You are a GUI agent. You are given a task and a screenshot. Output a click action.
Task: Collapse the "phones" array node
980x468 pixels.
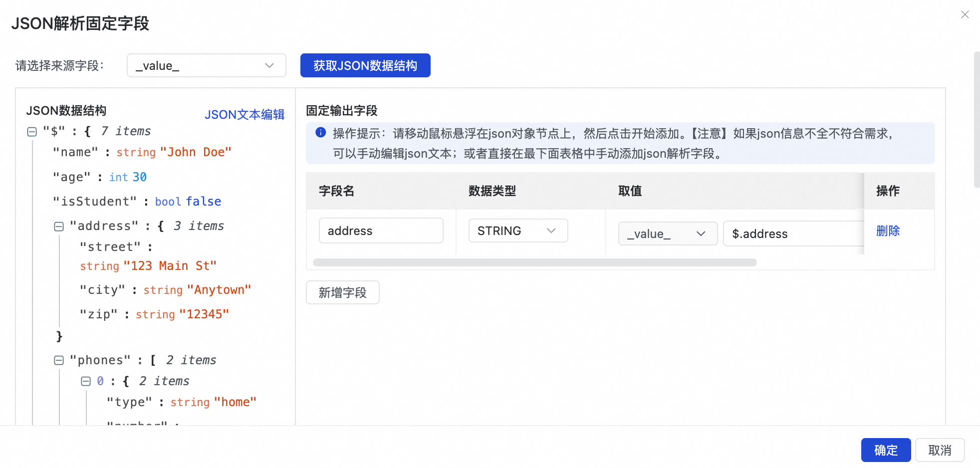[x=59, y=360]
